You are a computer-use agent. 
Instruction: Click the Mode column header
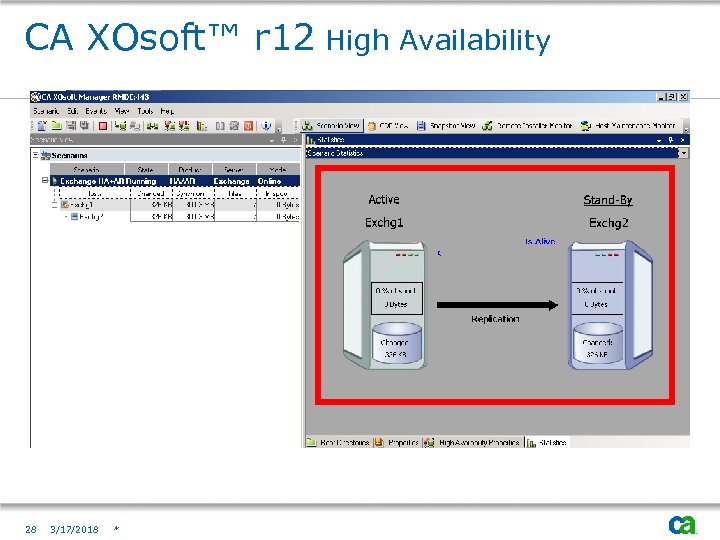tap(278, 169)
